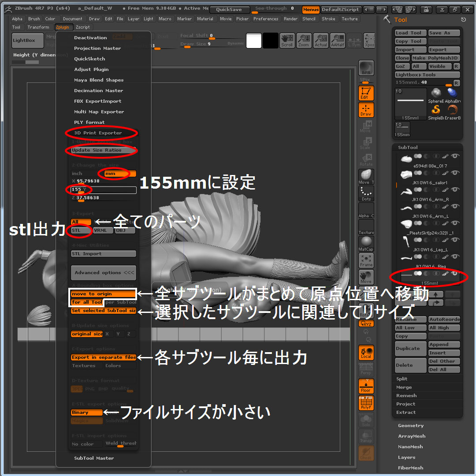476x476 pixels.
Task: Open the Brush menu
Action: 34,19
